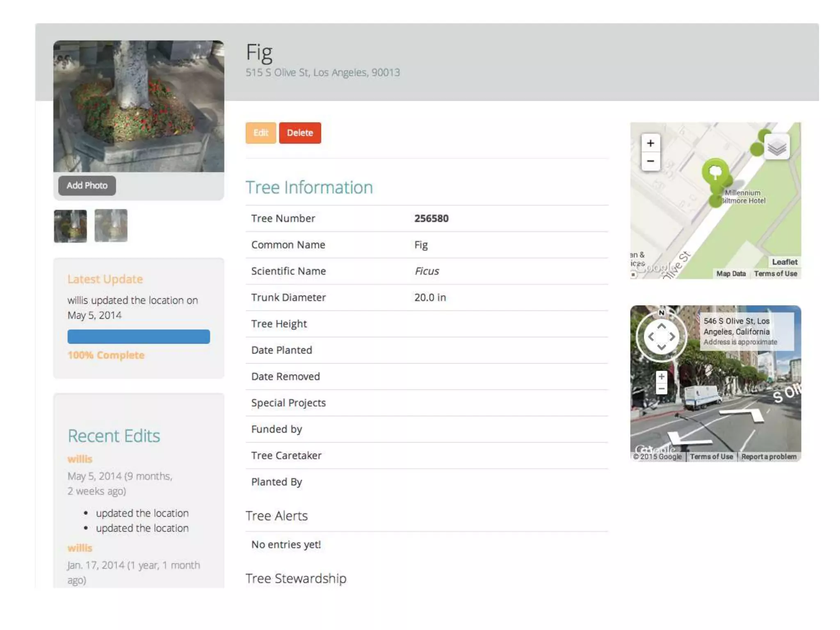
Task: Pan street view down with arrow
Action: 661,347
